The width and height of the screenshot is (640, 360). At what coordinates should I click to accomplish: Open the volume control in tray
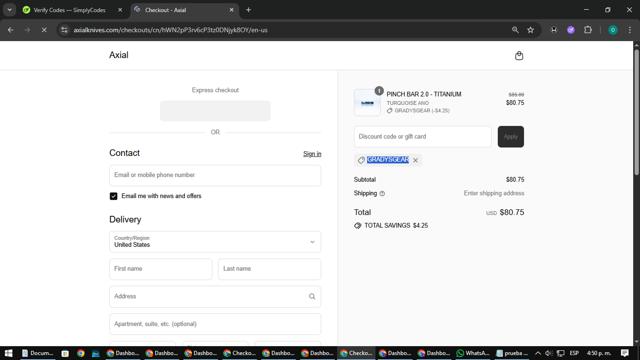pyautogui.click(x=549, y=353)
